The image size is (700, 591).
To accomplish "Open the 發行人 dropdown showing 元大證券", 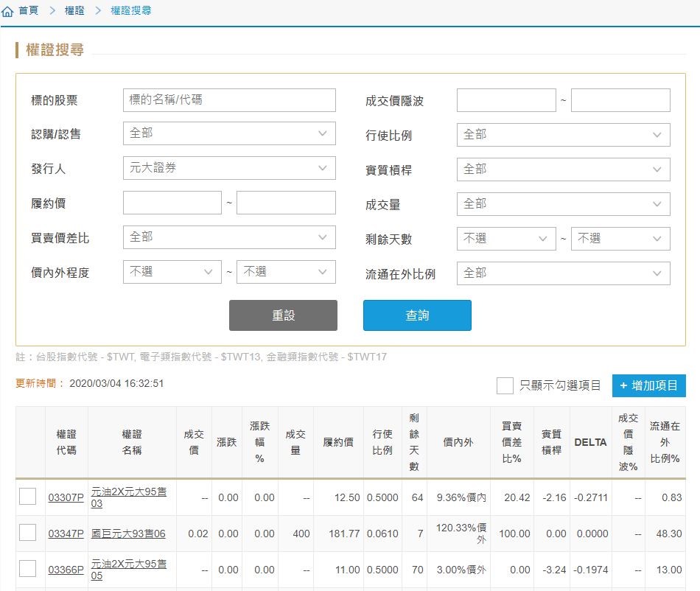I will point(229,168).
